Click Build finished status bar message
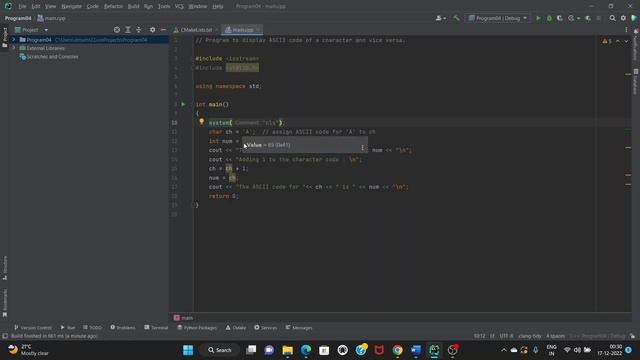640x360 pixels. click(54, 336)
